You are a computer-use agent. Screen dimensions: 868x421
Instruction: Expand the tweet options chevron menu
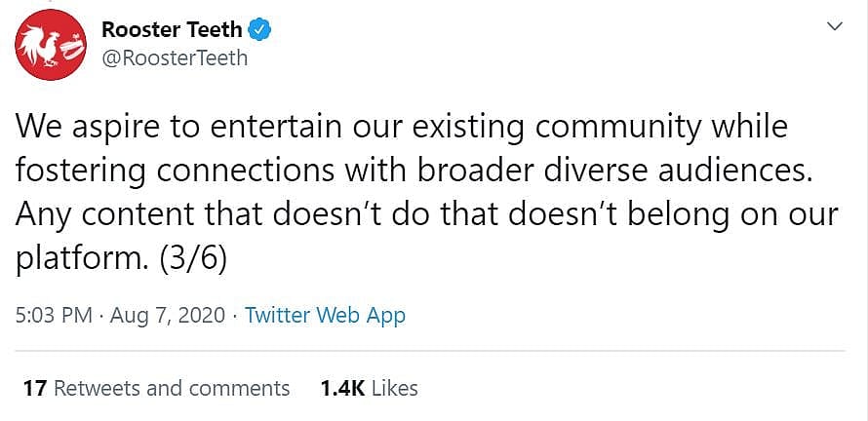tap(835, 26)
